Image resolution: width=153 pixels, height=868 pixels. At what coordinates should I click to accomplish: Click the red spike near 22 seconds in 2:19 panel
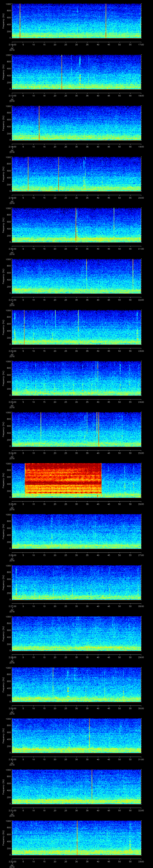point(59,174)
